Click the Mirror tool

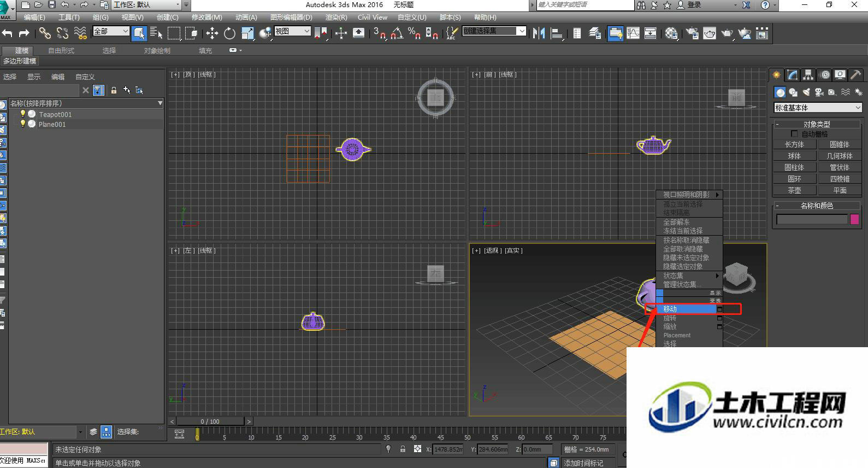coord(539,33)
